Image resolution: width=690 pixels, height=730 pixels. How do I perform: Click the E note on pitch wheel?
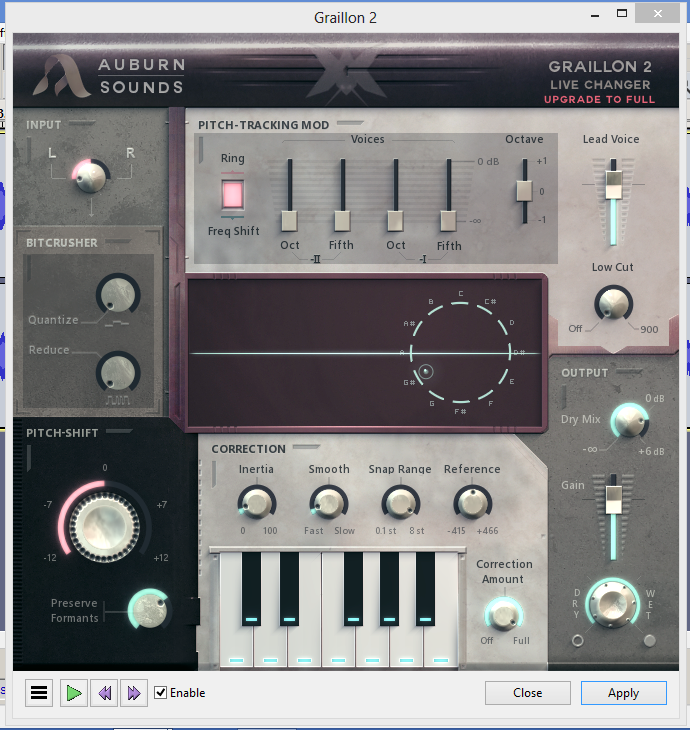512,381
